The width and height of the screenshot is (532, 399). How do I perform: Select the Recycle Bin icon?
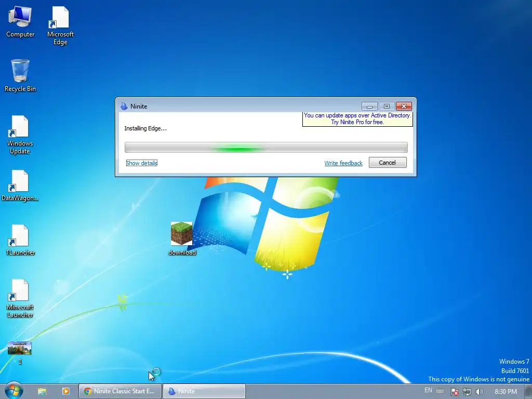tap(20, 75)
